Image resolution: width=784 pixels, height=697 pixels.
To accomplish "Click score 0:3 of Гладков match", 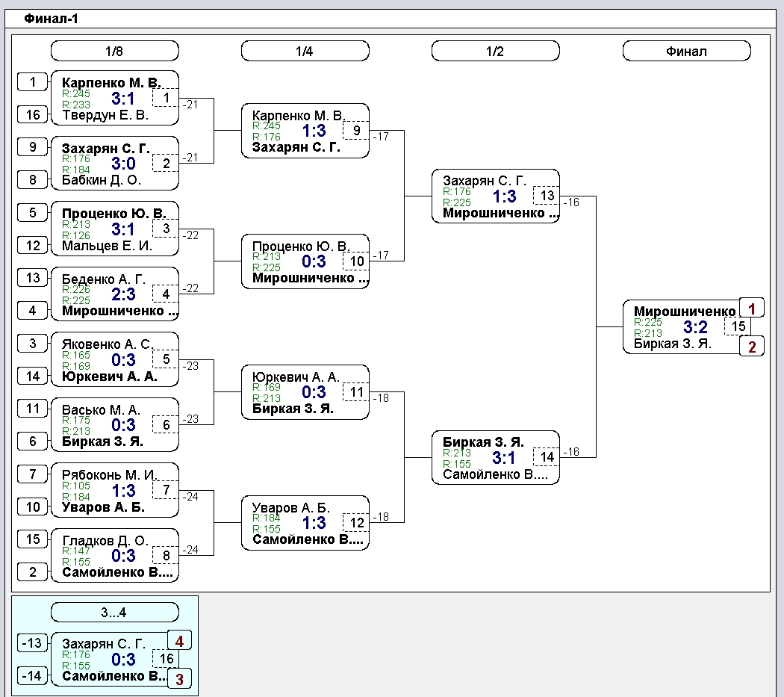I will pyautogui.click(x=123, y=555).
